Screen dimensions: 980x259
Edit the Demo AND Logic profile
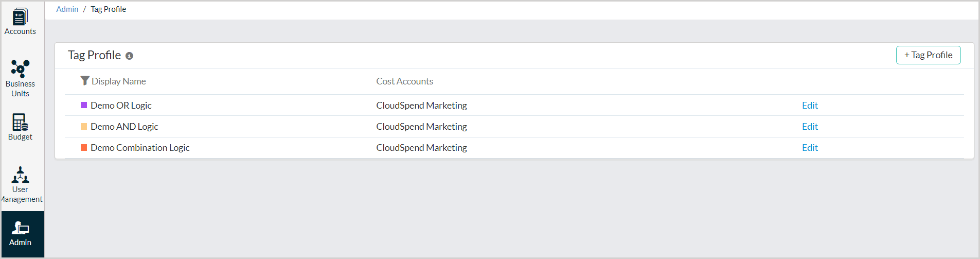[809, 127]
